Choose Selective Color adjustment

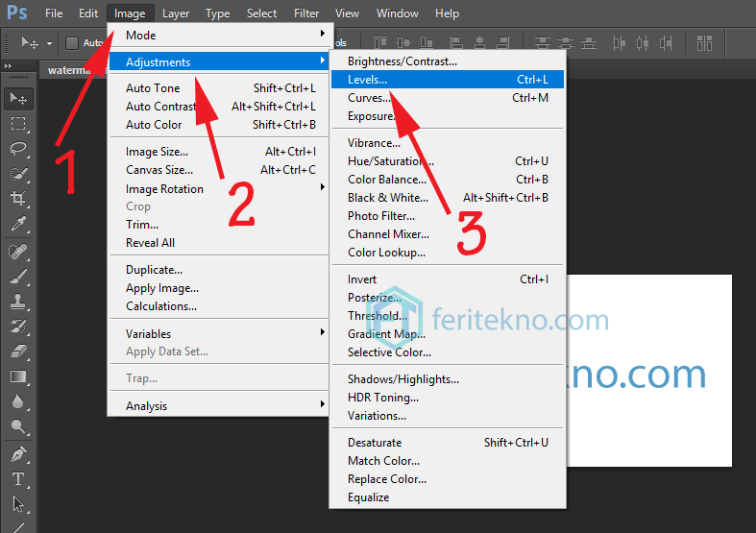tap(448, 352)
